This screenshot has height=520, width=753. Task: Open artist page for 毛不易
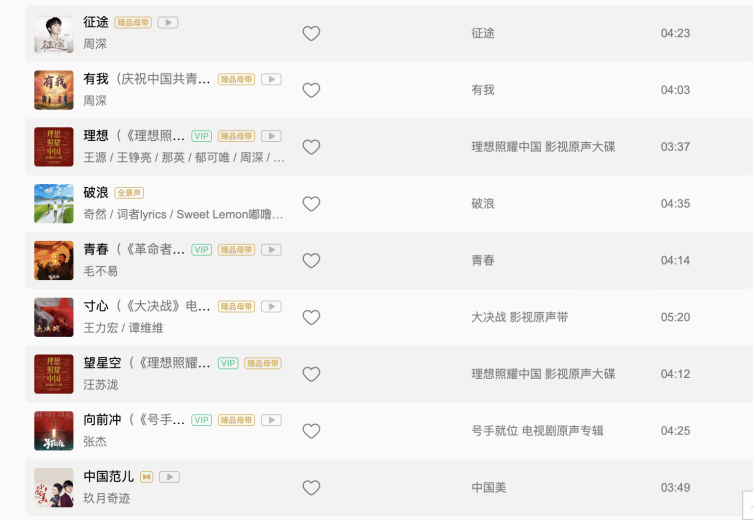[100, 271]
